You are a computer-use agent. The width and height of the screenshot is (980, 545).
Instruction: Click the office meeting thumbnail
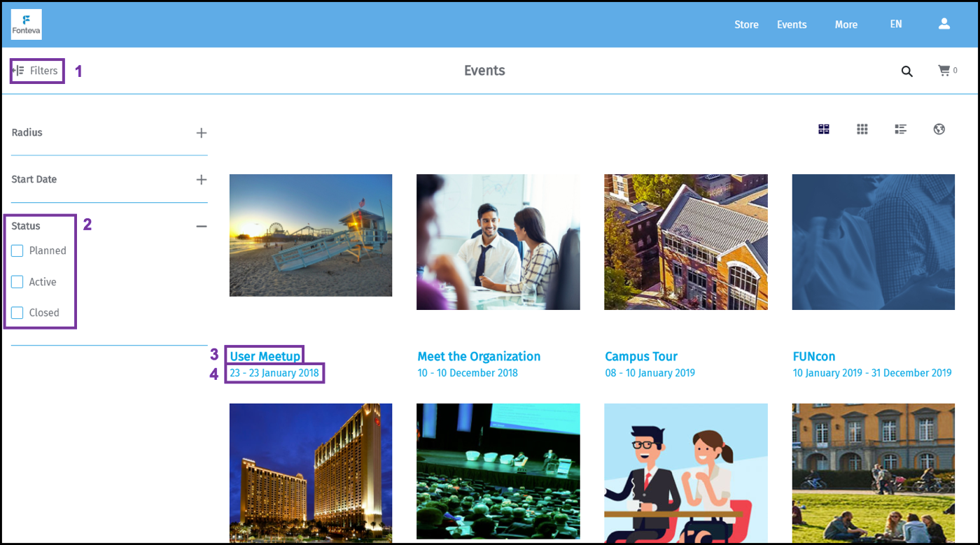pos(498,241)
